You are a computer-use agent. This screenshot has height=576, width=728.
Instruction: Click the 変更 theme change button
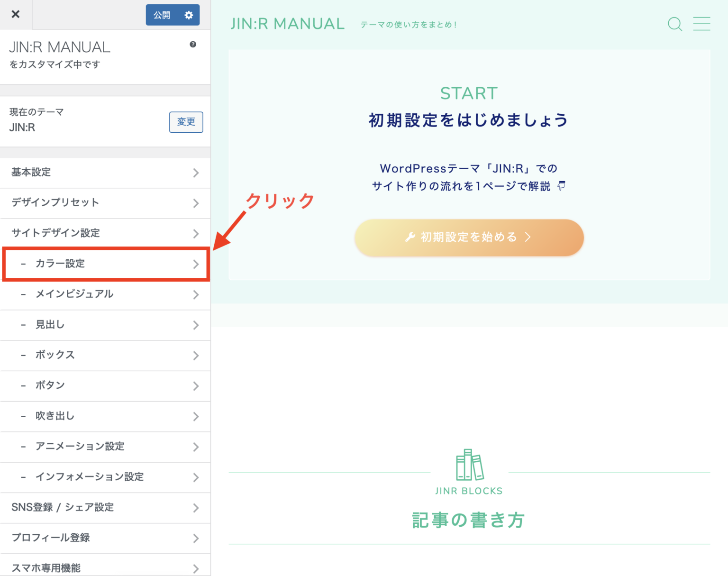click(186, 122)
